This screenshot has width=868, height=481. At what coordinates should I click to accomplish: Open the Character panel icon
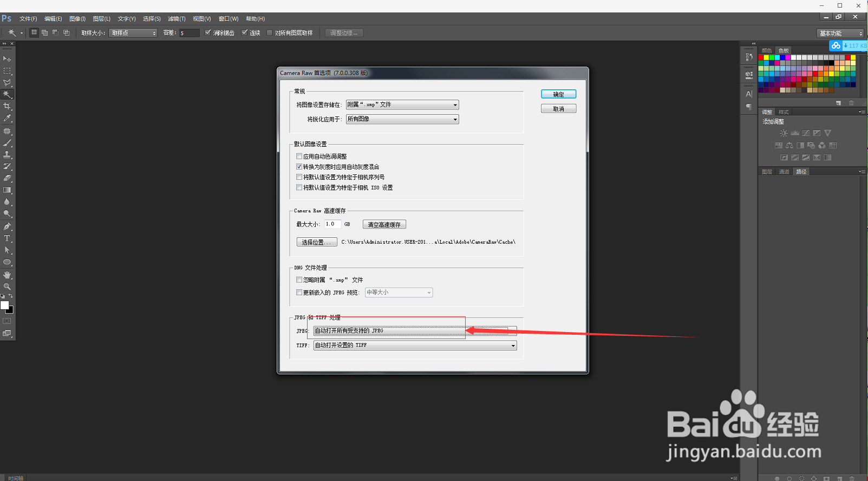(x=749, y=94)
